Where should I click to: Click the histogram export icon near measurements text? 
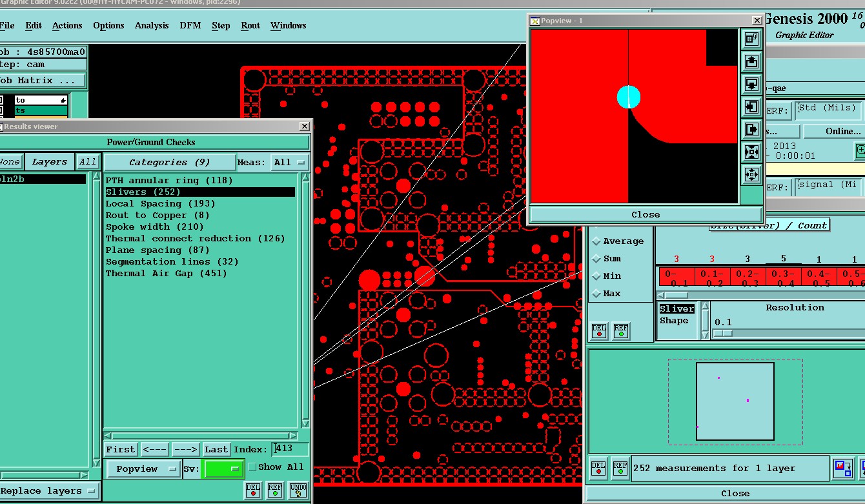[x=843, y=469]
